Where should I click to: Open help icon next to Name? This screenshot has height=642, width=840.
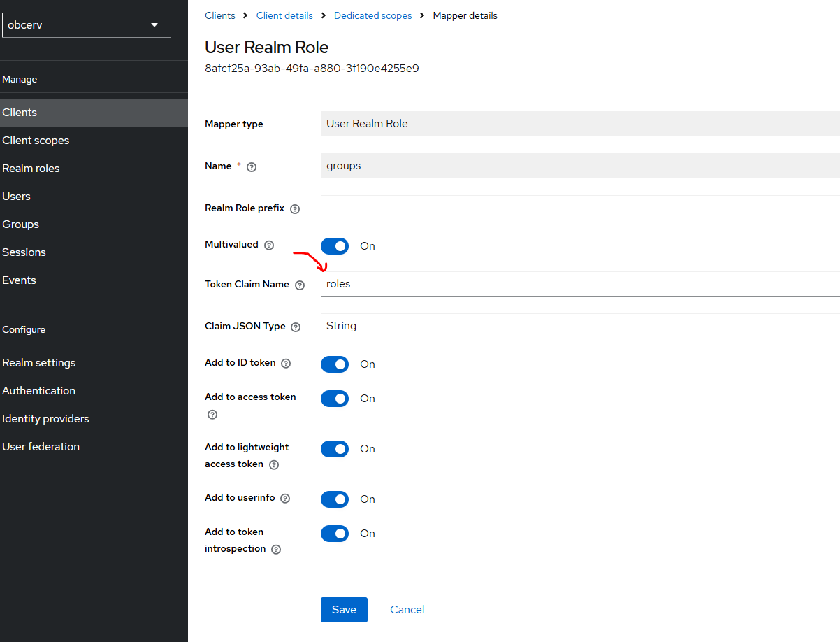[252, 167]
